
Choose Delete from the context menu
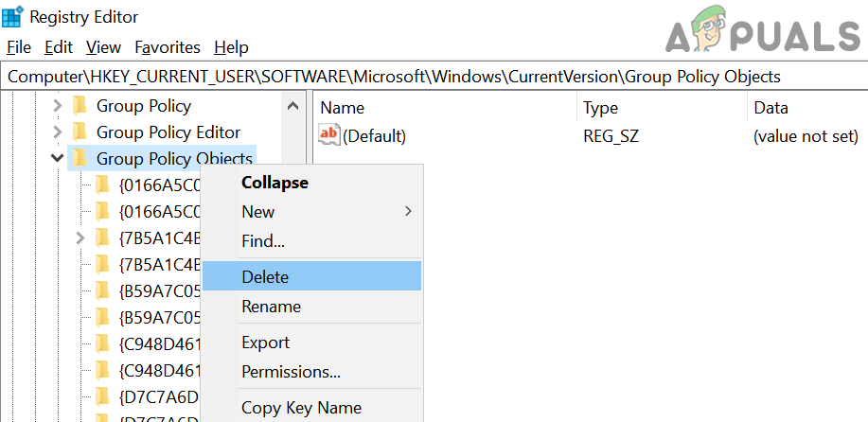pos(265,277)
